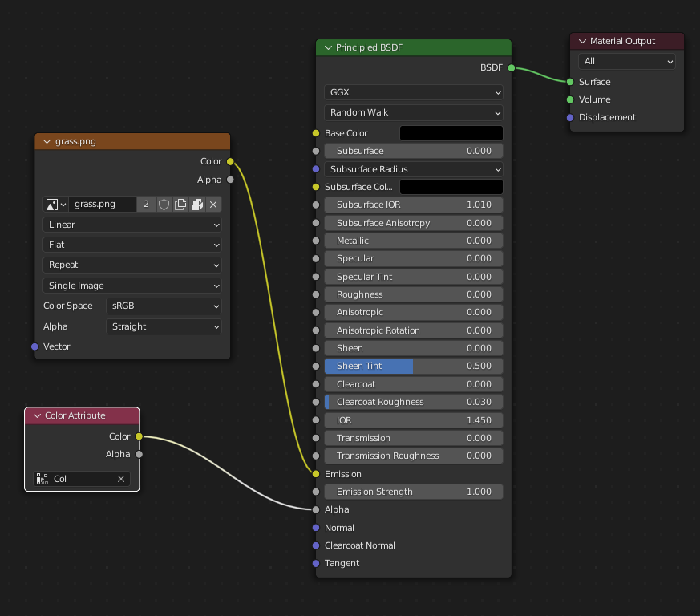Click the Base Color black swatch
700x616 pixels.
pyautogui.click(x=451, y=133)
